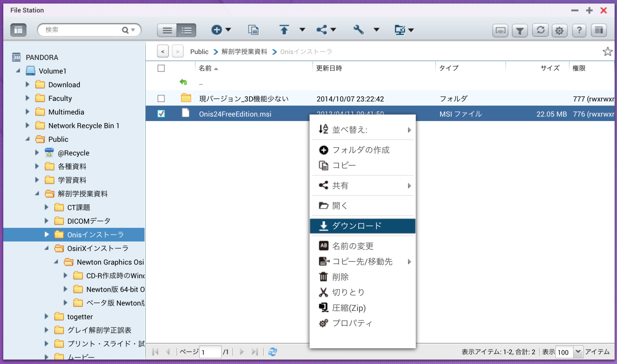Switch to the detailed list view
The image size is (617, 364).
(186, 30)
